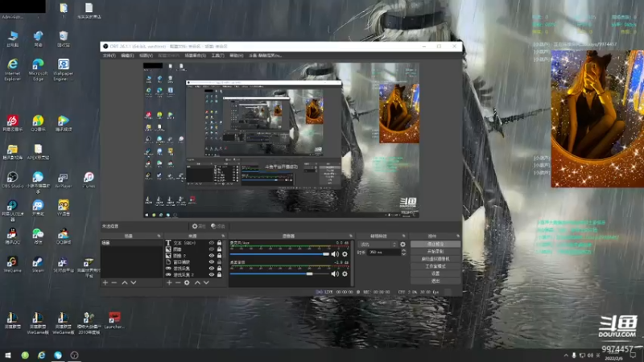Screen dimensions: 644x362
Task: Open the 工具(T) menu in OBS
Action: pos(217,56)
